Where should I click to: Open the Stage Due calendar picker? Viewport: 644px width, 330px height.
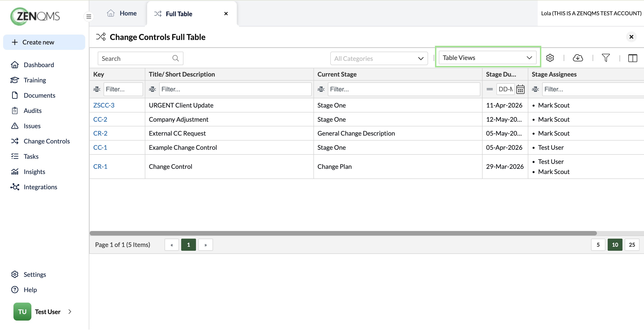pos(520,89)
